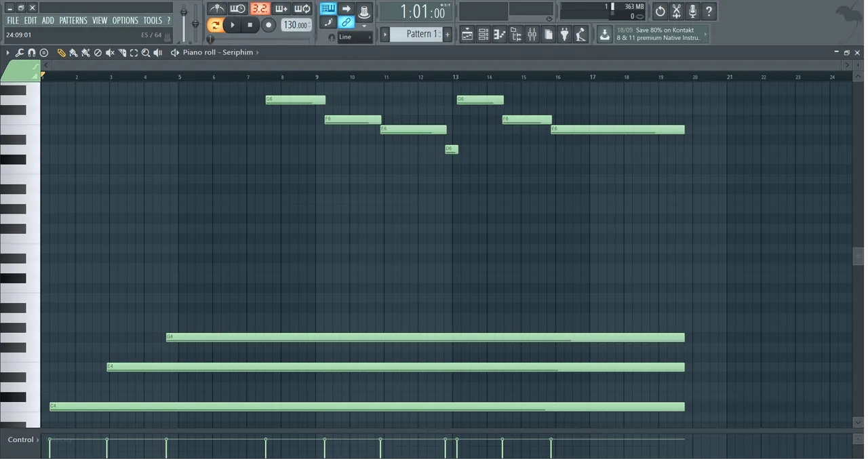This screenshot has width=868, height=459.
Task: Toggle the 3.2 countdown before recording
Action: pyautogui.click(x=259, y=9)
